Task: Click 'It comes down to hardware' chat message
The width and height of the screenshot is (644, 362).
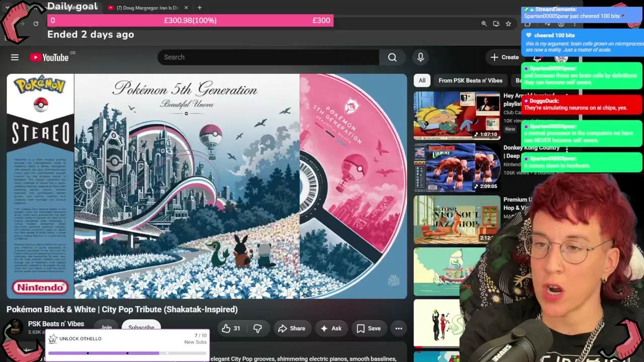Action: pos(582,162)
